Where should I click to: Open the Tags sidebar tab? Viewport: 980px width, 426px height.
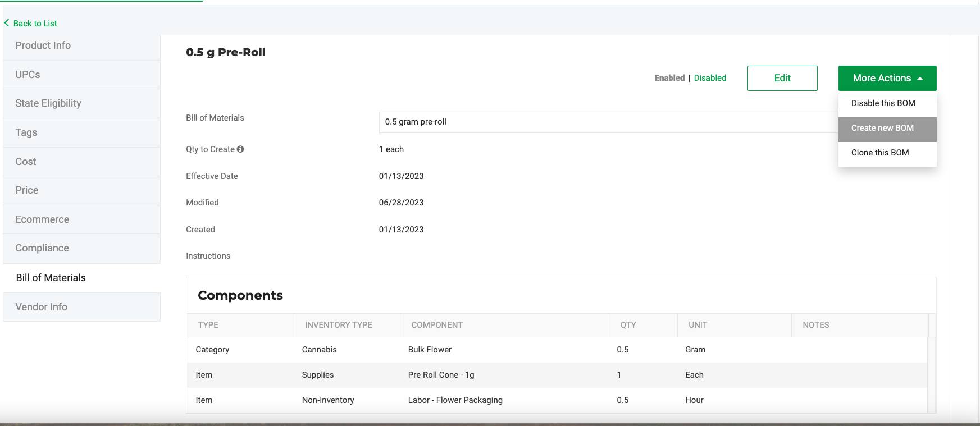point(82,132)
